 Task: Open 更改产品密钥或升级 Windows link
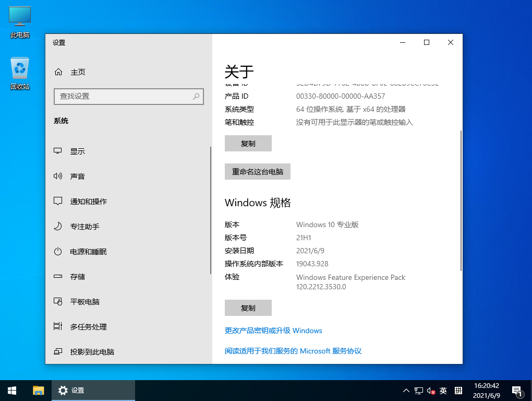pos(273,331)
